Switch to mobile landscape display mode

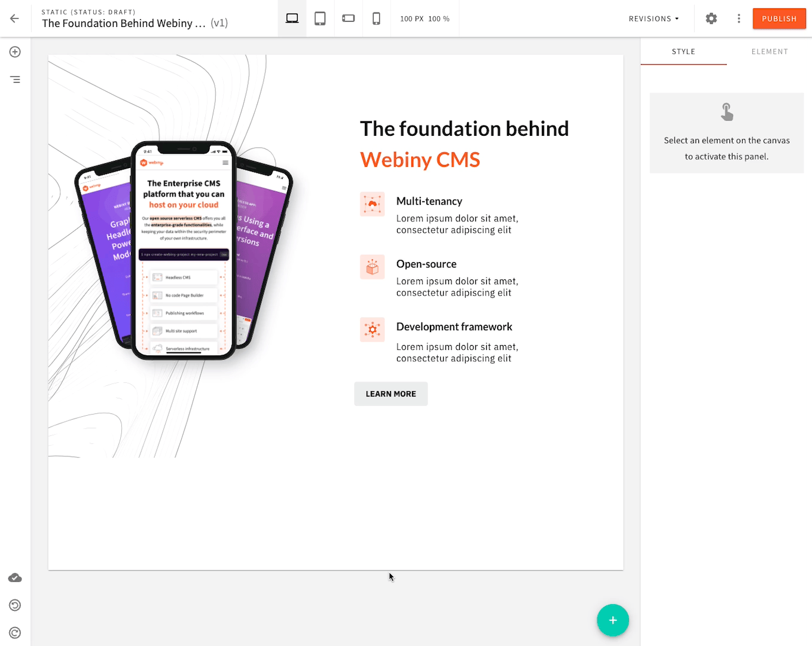click(x=348, y=19)
